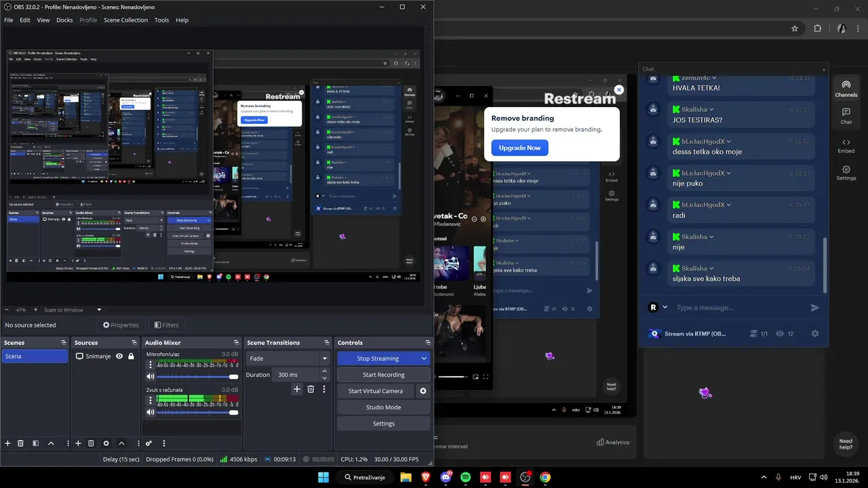The height and width of the screenshot is (488, 868).
Task: Click Start Recording button
Action: tap(383, 375)
